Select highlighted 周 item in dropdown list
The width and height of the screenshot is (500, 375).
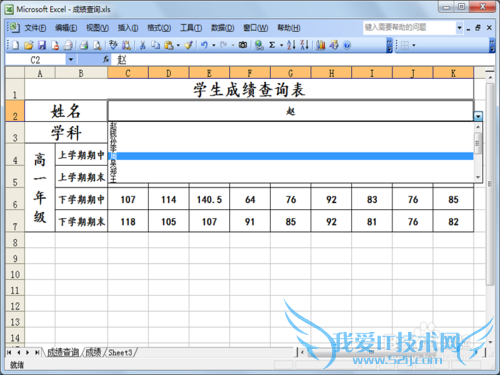[x=291, y=156]
